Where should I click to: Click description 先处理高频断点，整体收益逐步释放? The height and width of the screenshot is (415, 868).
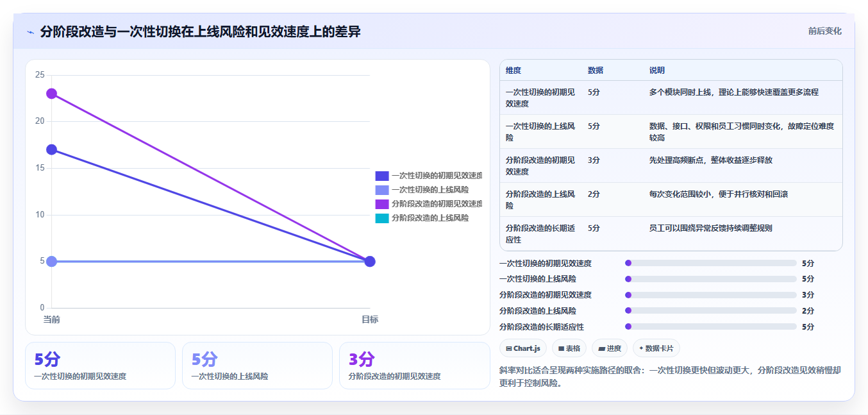(x=710, y=160)
